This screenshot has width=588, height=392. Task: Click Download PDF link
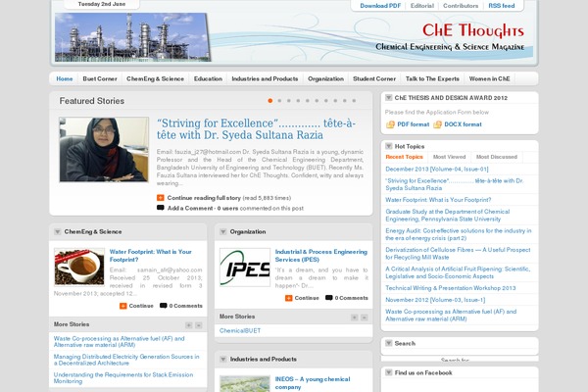click(380, 6)
